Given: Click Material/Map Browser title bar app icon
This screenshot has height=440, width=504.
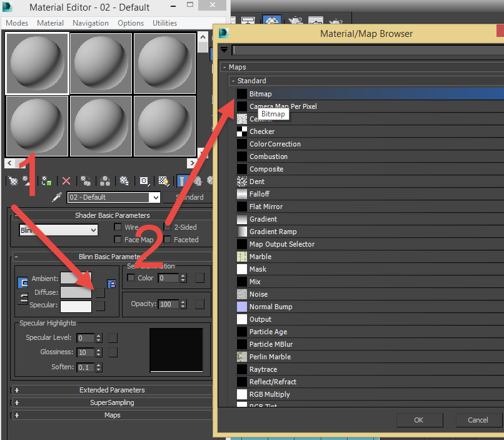Looking at the screenshot, I should point(223,33).
